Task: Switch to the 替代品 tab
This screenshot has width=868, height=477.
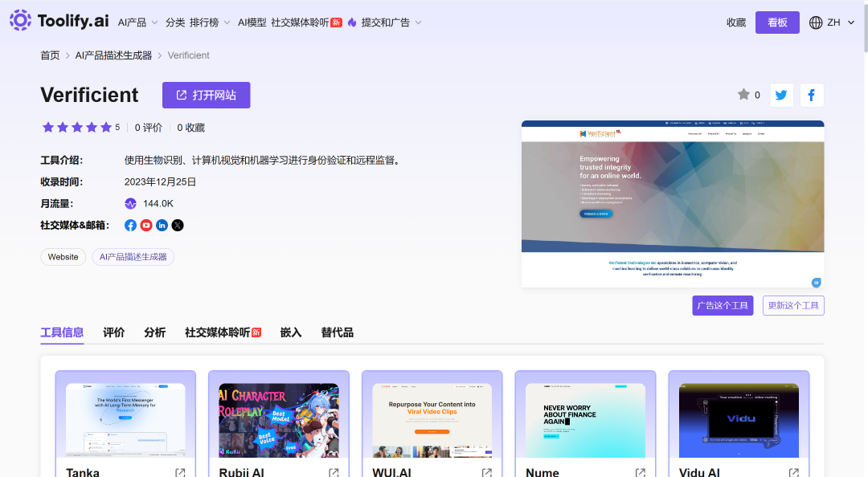Action: point(337,332)
